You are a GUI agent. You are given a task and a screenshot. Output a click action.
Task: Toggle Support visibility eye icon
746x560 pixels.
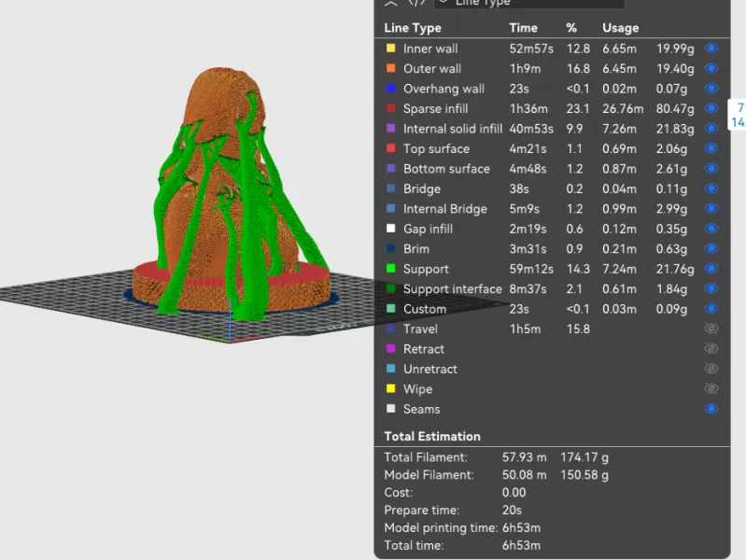(711, 269)
